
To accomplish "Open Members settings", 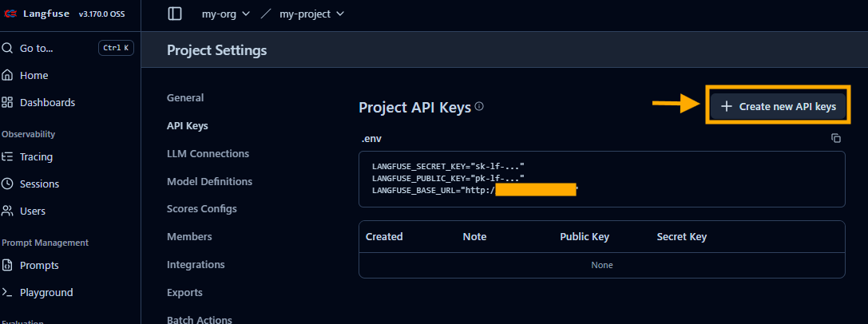I will click(189, 237).
